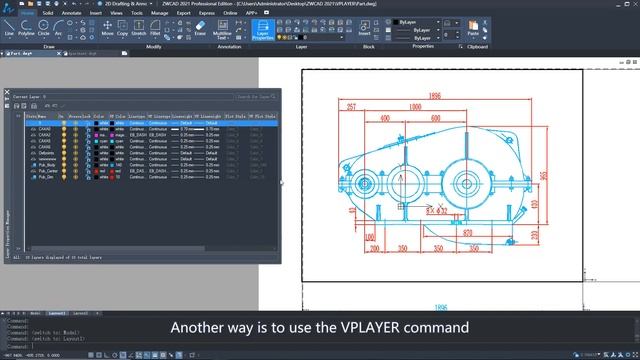Switch to the Model layout tab
Screen dimensions: 640x360
tap(36, 313)
